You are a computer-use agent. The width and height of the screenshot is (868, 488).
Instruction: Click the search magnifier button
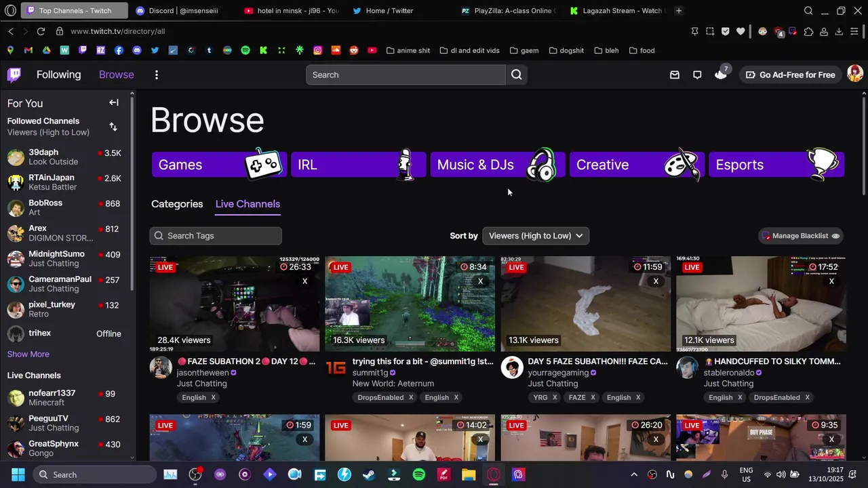click(517, 75)
